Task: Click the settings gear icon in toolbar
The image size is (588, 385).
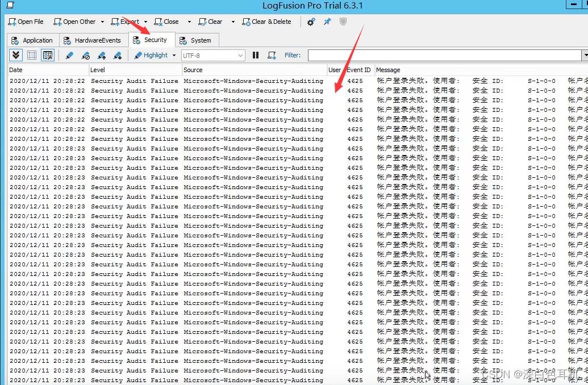Action: (311, 22)
